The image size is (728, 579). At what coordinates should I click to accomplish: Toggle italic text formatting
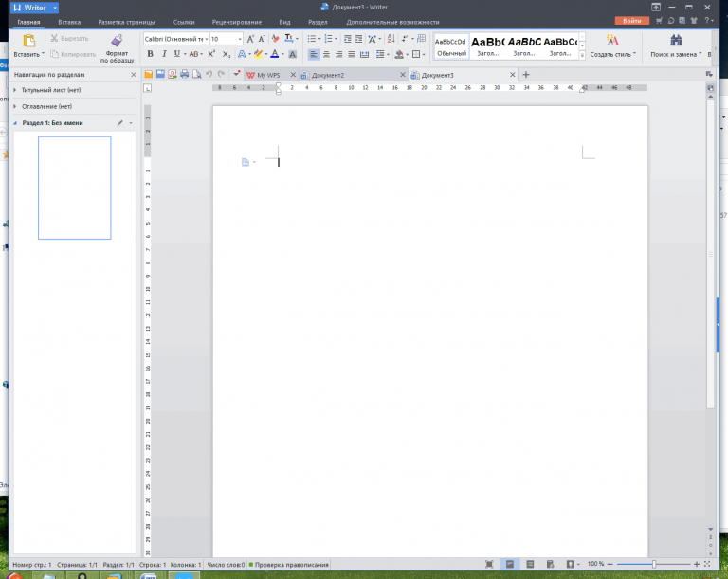163,54
